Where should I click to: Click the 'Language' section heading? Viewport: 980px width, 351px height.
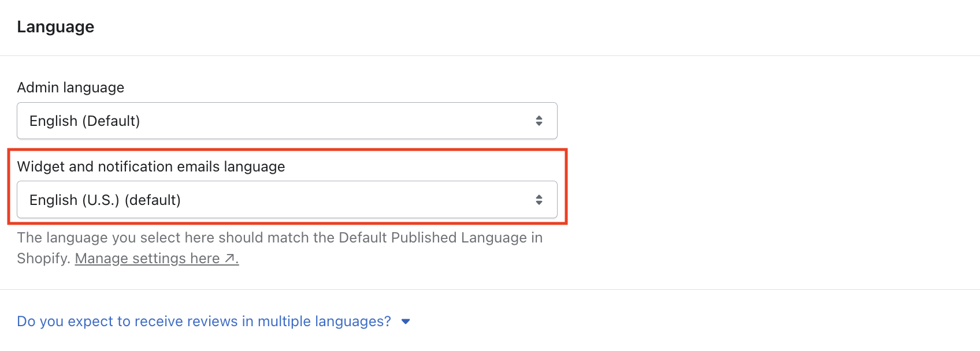coord(55,27)
